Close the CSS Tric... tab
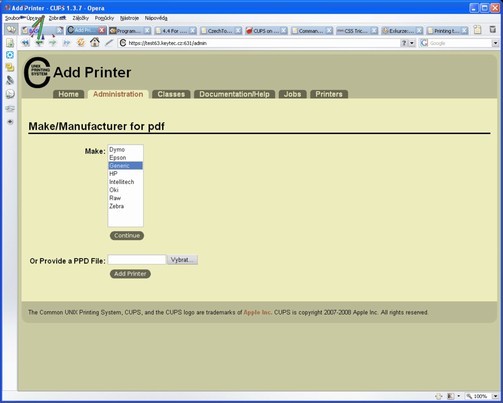The image size is (503, 403). [x=374, y=31]
